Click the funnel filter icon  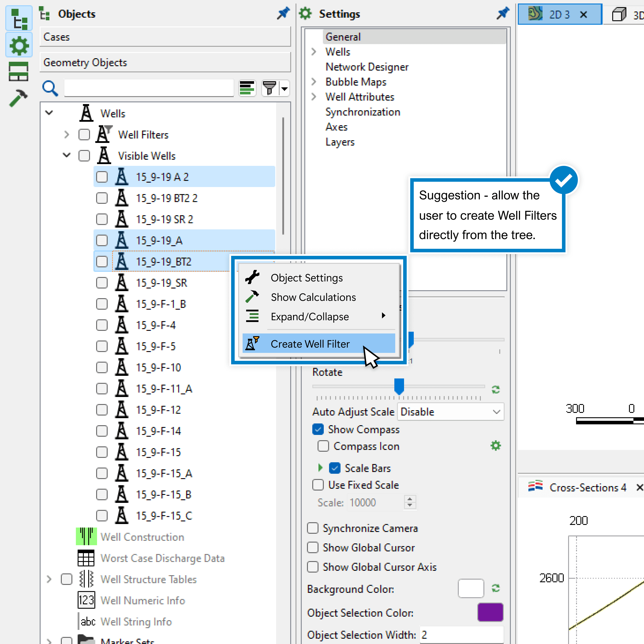coord(269,88)
